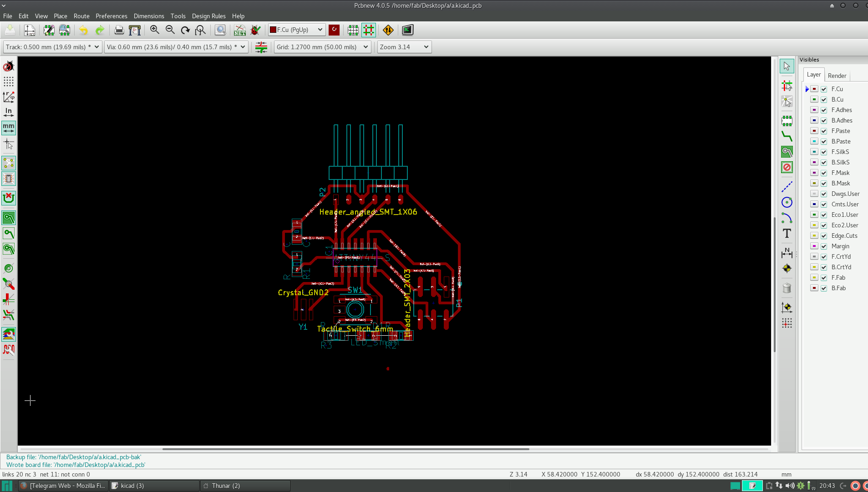Click the Undo arrow icon
The image size is (868, 492).
[x=83, y=30]
